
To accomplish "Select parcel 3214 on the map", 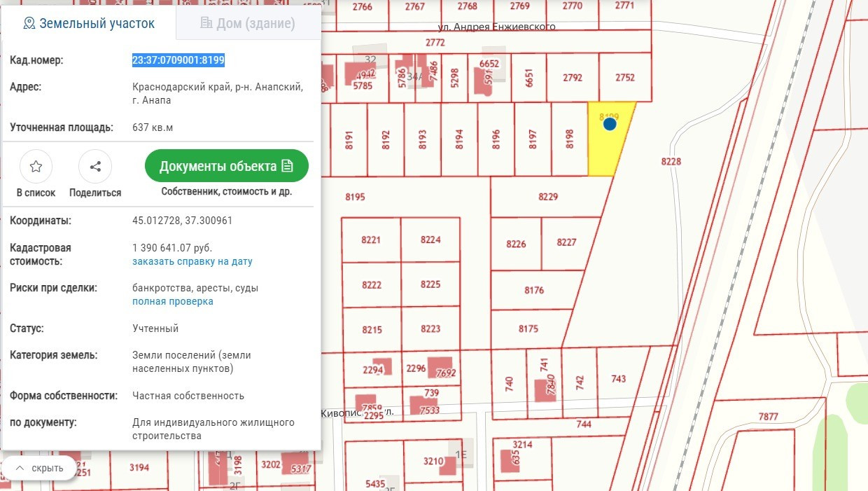I will 522,444.
